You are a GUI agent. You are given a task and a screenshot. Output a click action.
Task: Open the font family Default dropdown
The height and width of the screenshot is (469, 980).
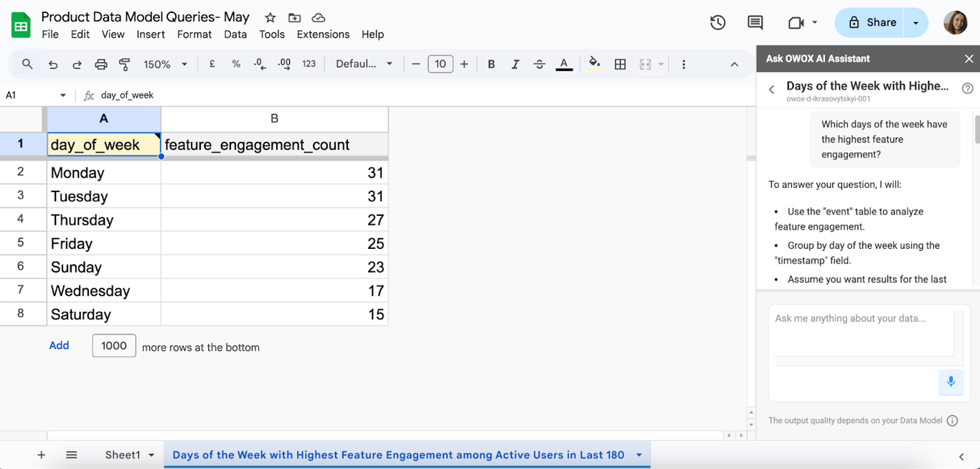pos(364,64)
